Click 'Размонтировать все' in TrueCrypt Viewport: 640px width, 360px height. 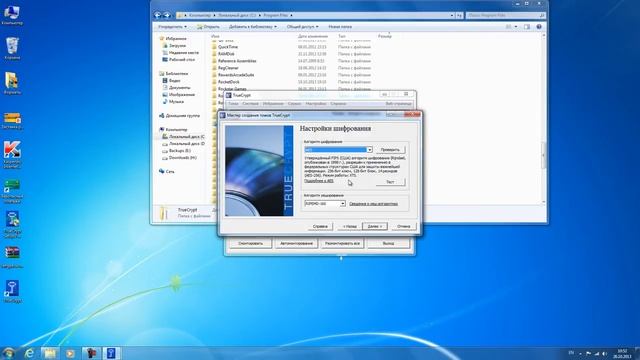pos(342,243)
